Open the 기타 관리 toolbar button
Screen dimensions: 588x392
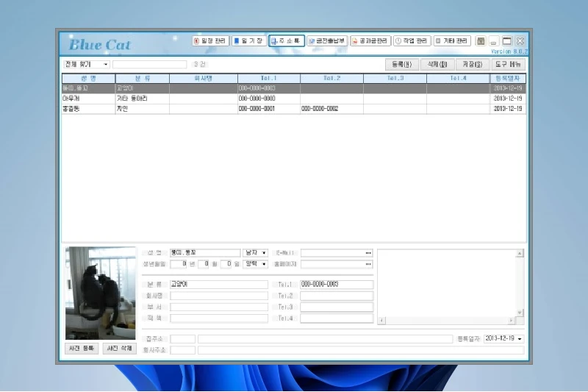[x=452, y=41]
